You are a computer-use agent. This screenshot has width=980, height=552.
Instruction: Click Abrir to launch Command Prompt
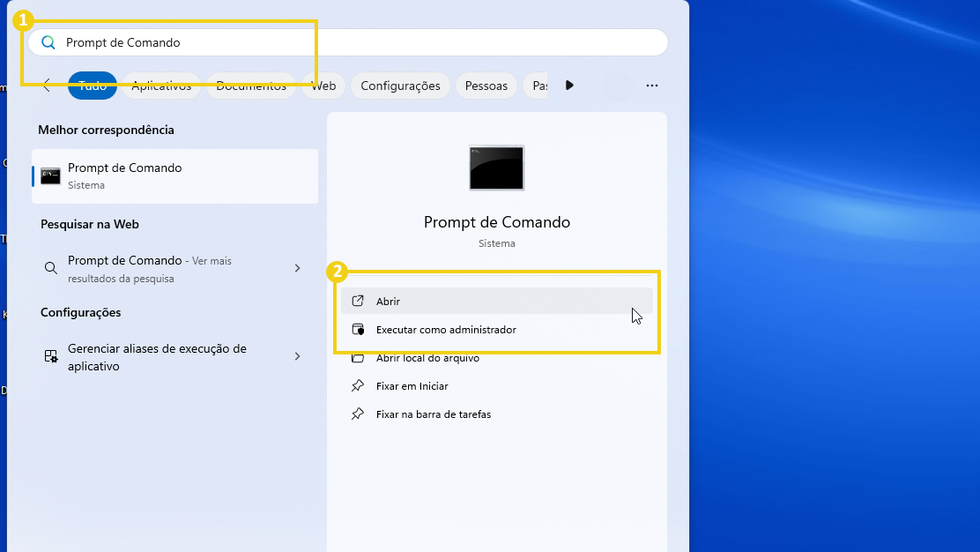(388, 301)
